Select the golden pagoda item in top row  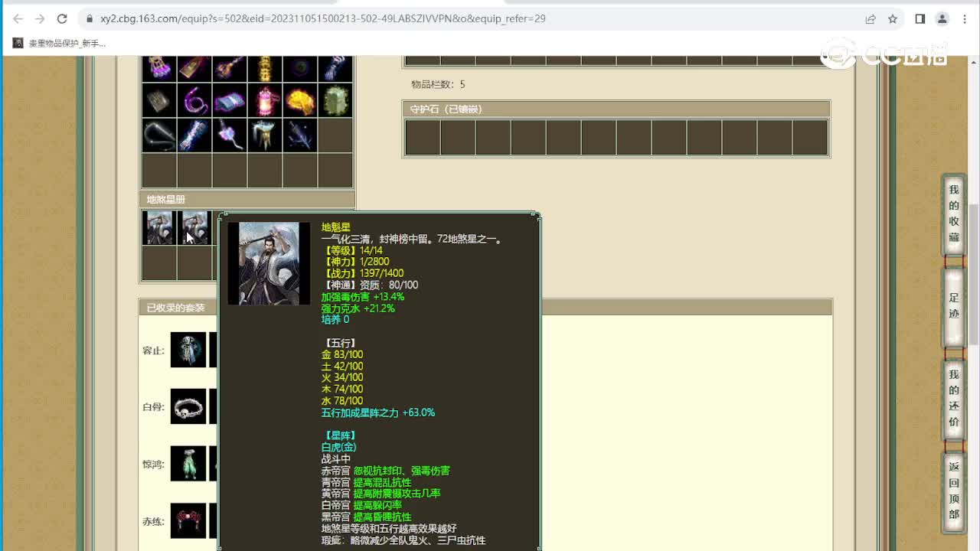(265, 69)
